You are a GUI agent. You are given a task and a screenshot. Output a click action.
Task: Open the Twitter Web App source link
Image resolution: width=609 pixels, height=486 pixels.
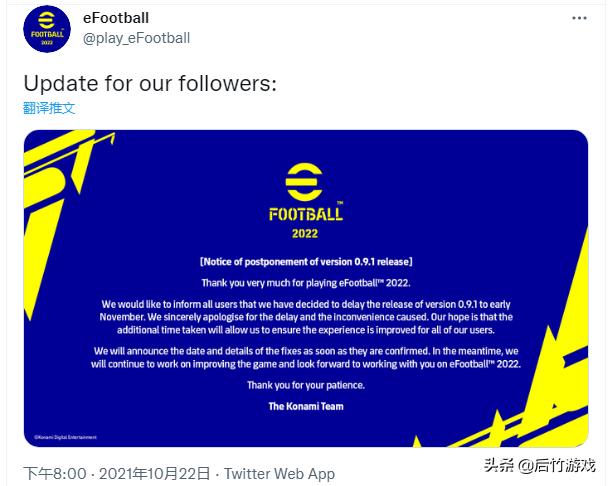point(279,473)
